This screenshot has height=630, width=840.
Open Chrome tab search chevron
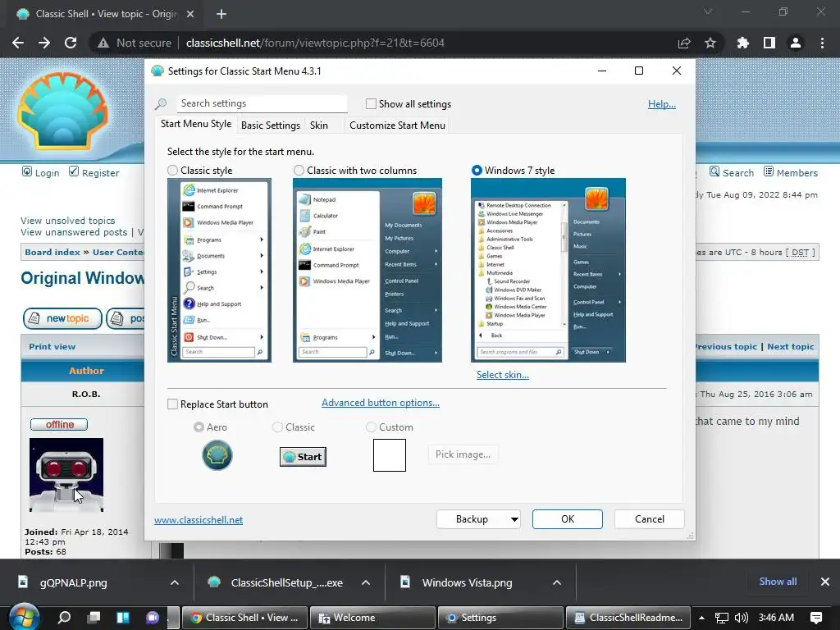(708, 11)
